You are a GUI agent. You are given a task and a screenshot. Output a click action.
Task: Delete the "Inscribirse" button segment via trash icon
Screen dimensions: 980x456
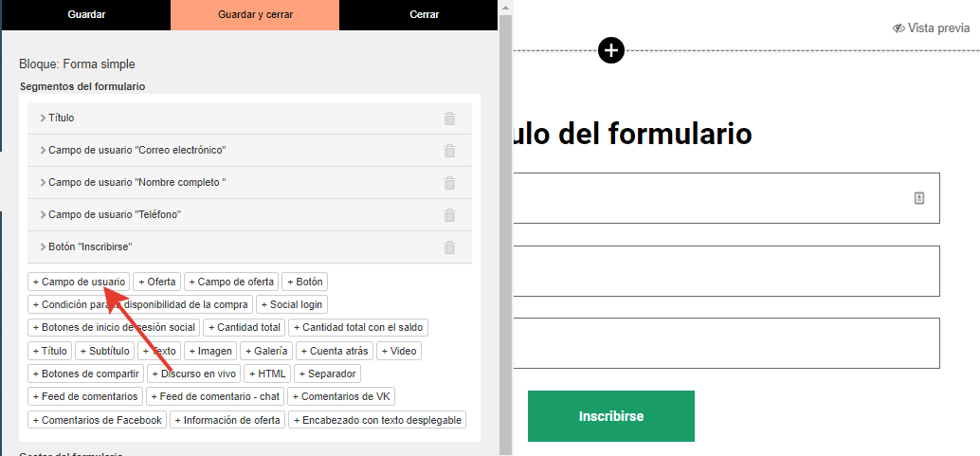click(449, 247)
